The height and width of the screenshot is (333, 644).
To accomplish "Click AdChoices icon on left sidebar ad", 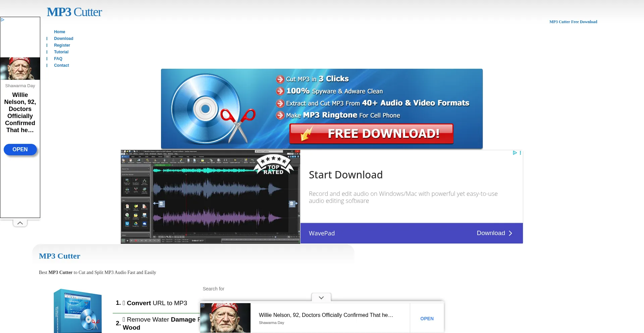I will [3, 20].
